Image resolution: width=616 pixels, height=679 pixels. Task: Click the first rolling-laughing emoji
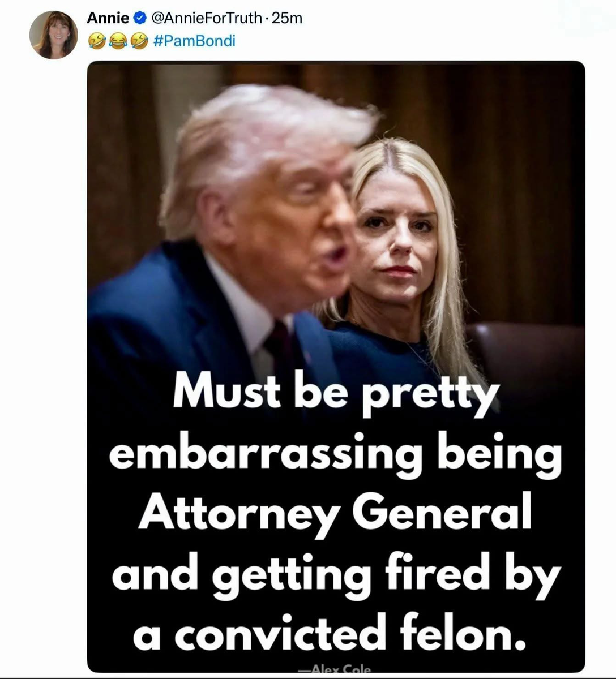click(x=97, y=41)
